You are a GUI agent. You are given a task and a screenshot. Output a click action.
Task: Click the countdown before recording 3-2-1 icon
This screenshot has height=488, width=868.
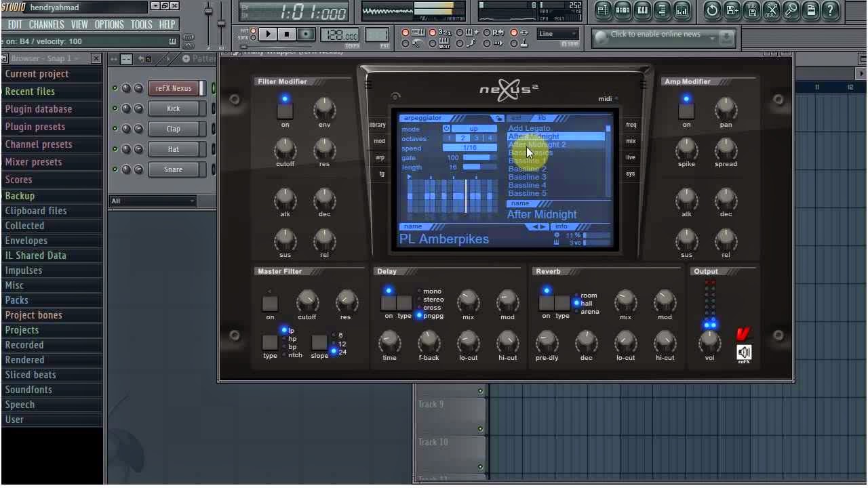(x=445, y=33)
